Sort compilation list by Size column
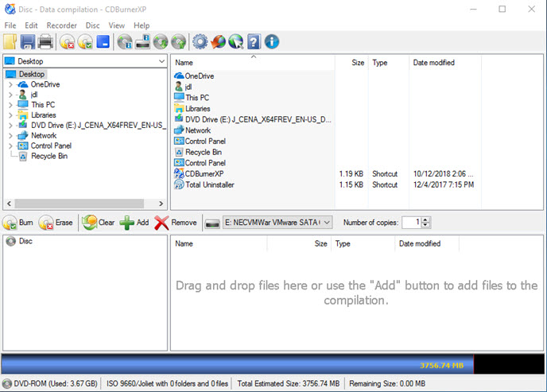Viewport: 547px width, 392px height. pyautogui.click(x=299, y=244)
